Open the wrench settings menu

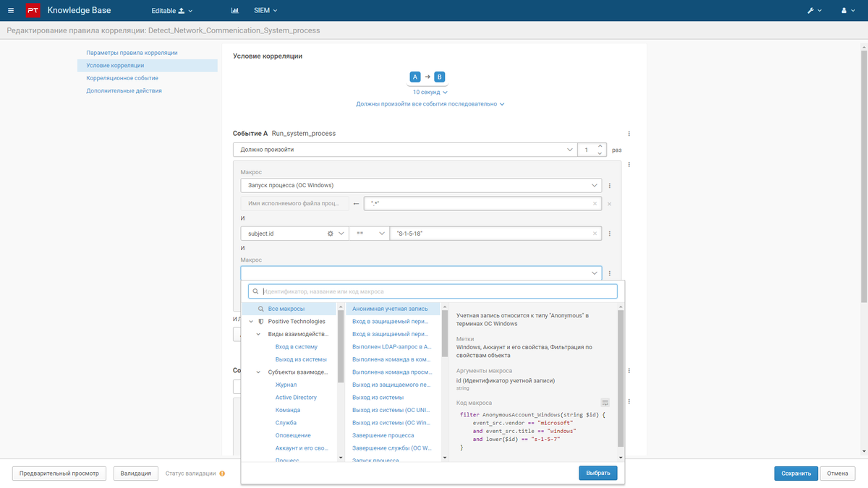click(x=814, y=11)
